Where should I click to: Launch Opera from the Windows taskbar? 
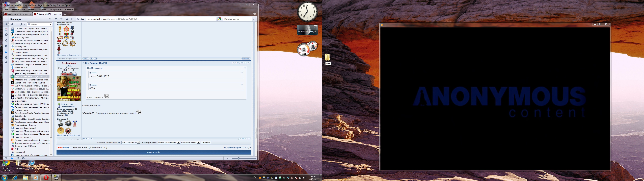[46, 178]
